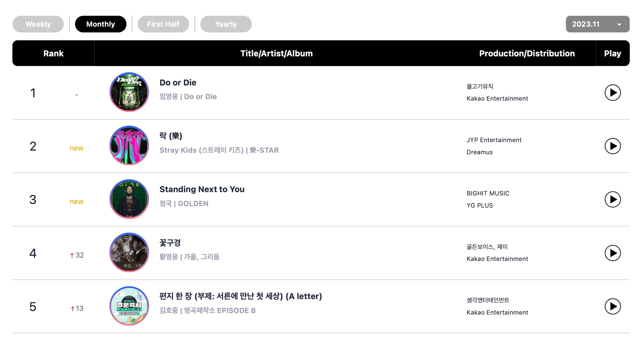This screenshot has width=644, height=337.
Task: Play the song 꽃구경
Action: click(612, 253)
